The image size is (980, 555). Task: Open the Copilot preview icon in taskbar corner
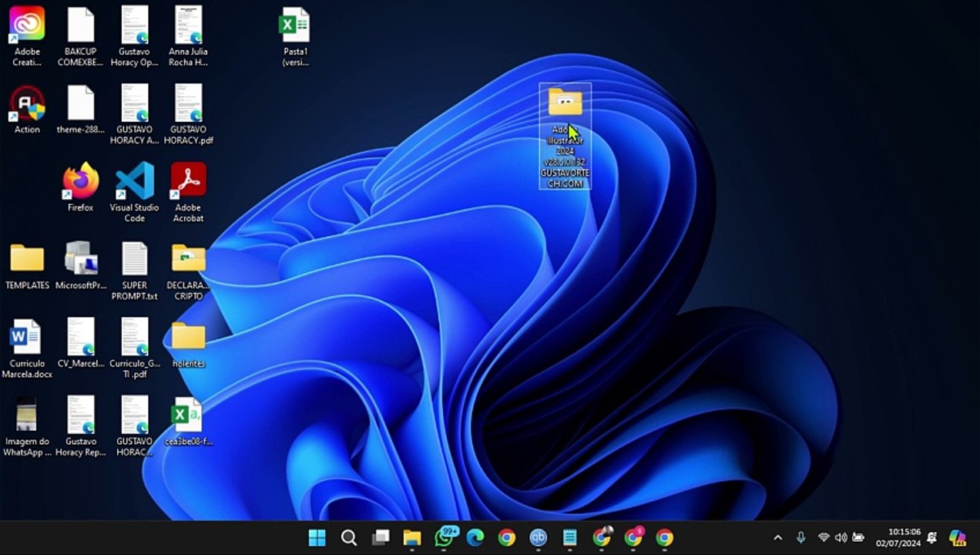pyautogui.click(x=958, y=537)
